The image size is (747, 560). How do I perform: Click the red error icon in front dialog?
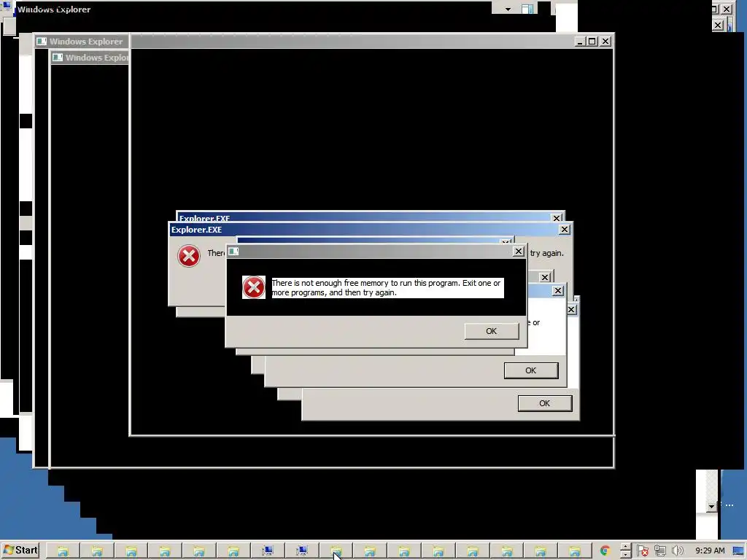tap(253, 287)
